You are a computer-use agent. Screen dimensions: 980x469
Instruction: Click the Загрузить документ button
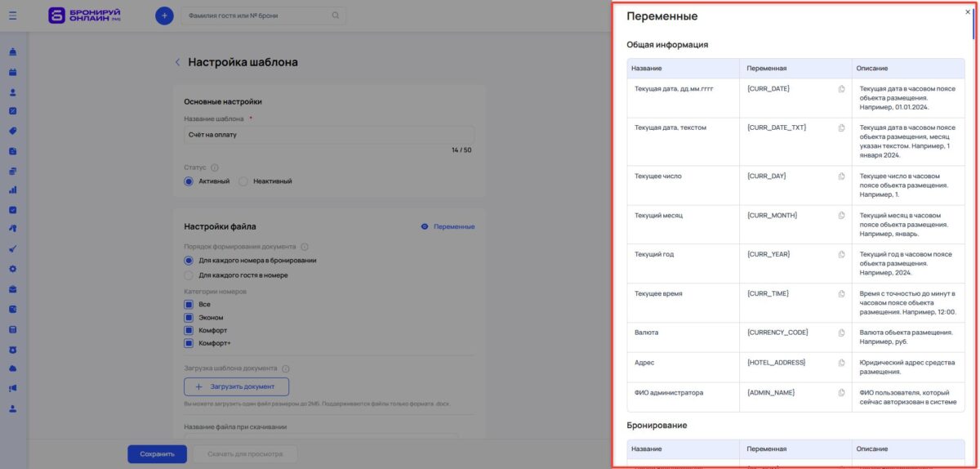pyautogui.click(x=236, y=386)
